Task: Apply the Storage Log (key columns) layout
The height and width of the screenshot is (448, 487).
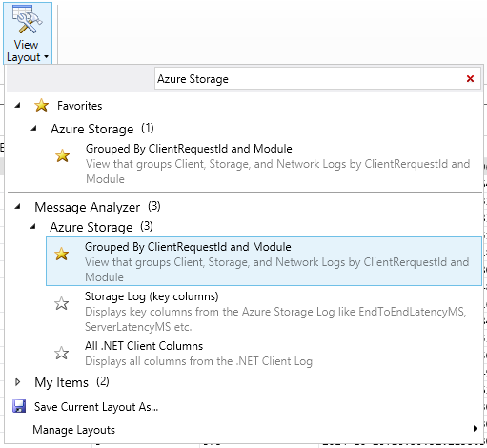Action: coord(264,311)
